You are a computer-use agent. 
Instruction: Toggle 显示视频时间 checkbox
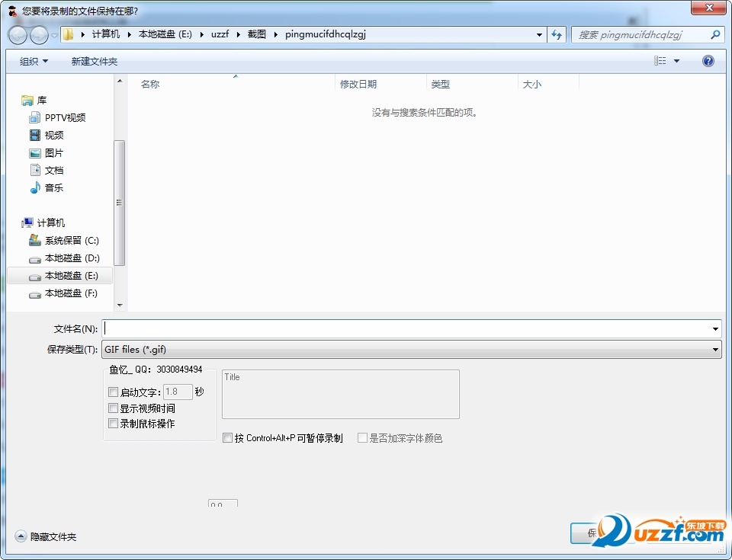click(114, 408)
